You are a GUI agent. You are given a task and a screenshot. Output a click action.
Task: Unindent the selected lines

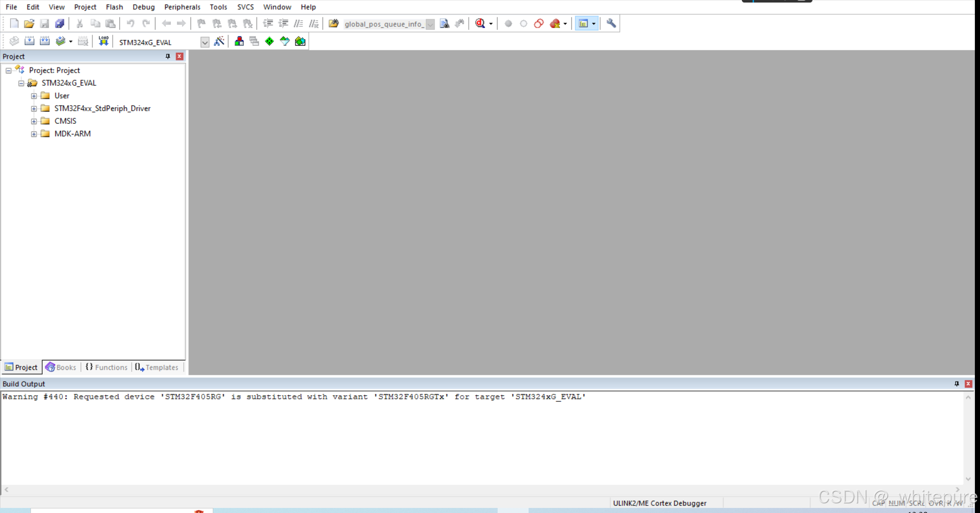(283, 23)
